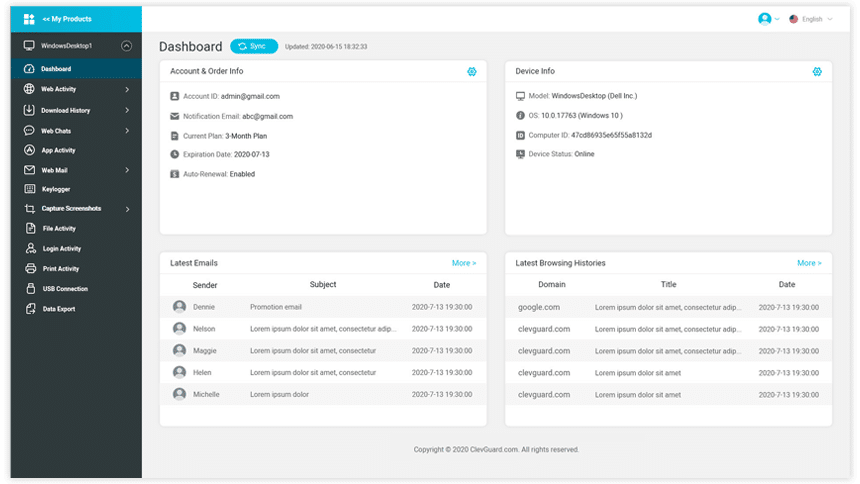This screenshot has height=484, width=860.
Task: Open More link for Latest Browsing Histories
Action: [x=809, y=263]
